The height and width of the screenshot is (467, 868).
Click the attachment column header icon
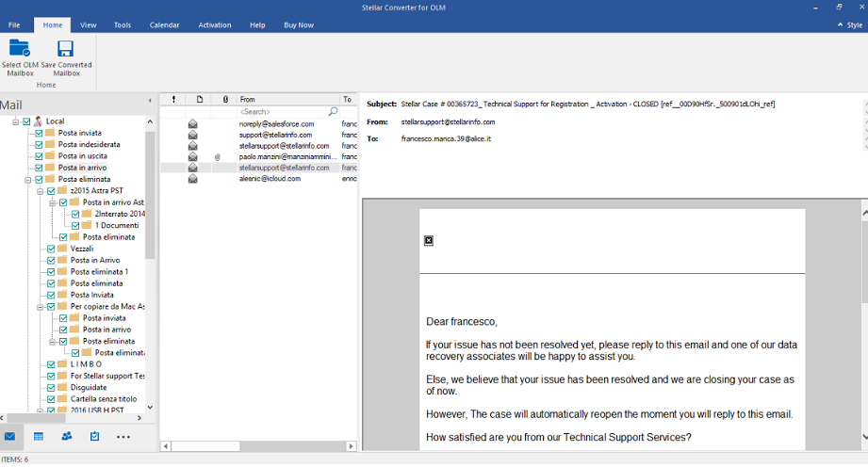click(x=224, y=99)
